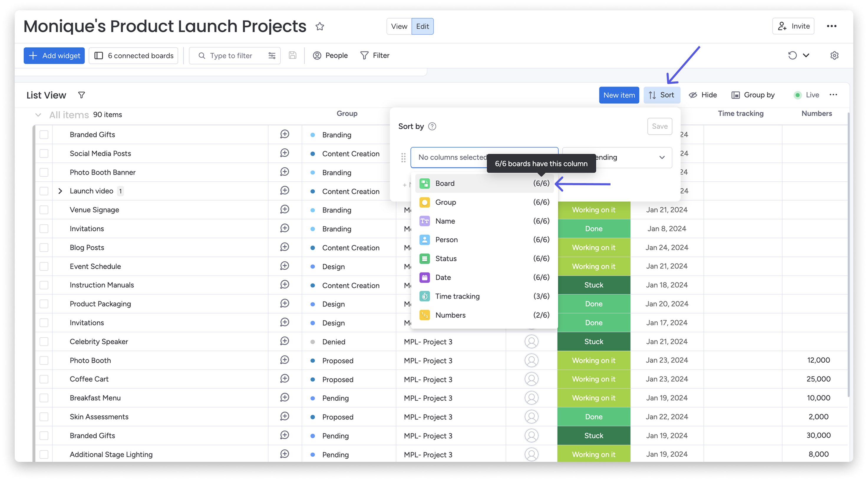Choose Board as sort column
868x481 pixels.
tap(484, 183)
